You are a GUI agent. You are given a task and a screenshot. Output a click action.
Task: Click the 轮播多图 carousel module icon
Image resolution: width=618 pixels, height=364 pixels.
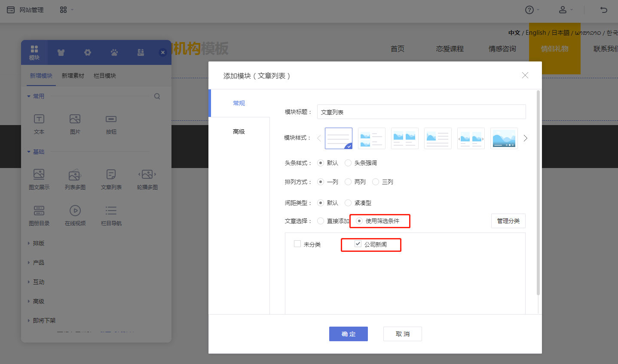click(x=147, y=175)
